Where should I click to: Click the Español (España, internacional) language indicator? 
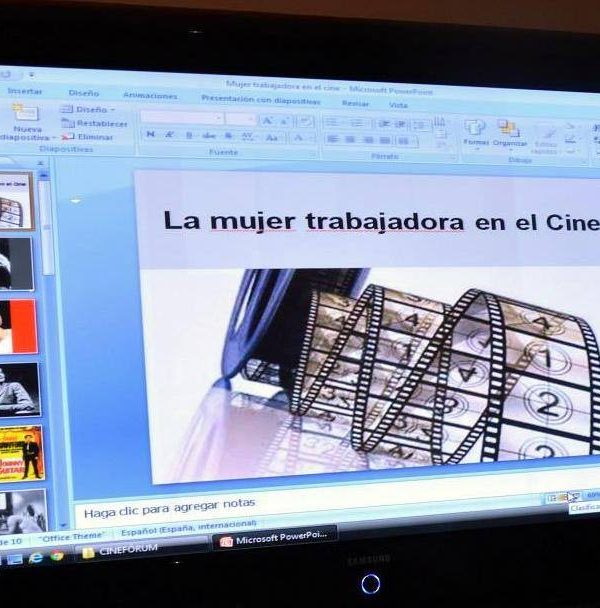pos(188,528)
